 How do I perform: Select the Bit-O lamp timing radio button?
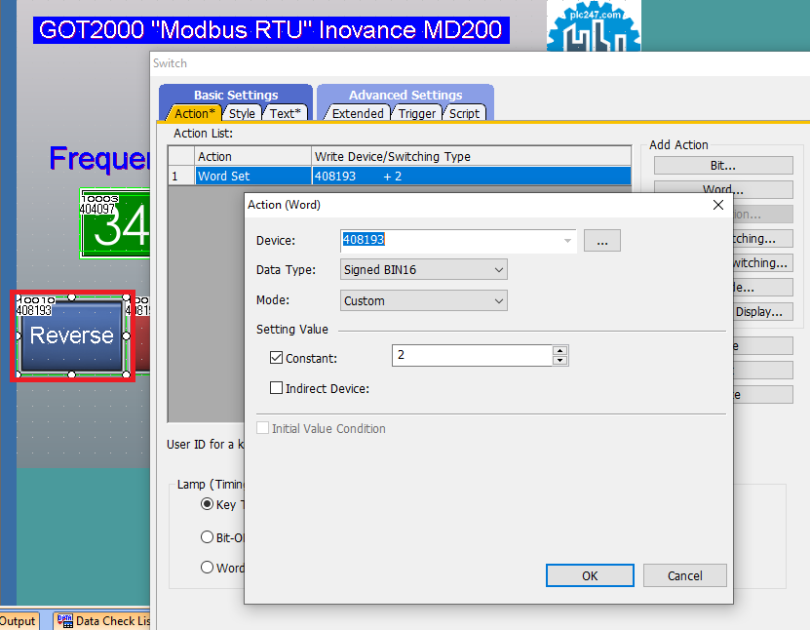pos(205,536)
